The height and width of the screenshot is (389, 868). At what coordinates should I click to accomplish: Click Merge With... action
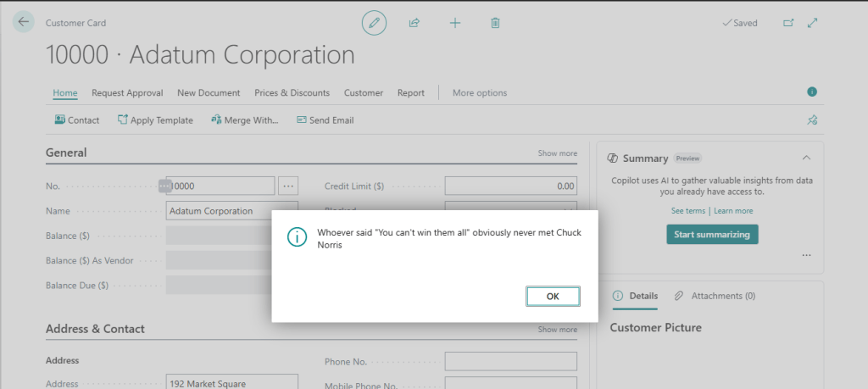tap(244, 120)
